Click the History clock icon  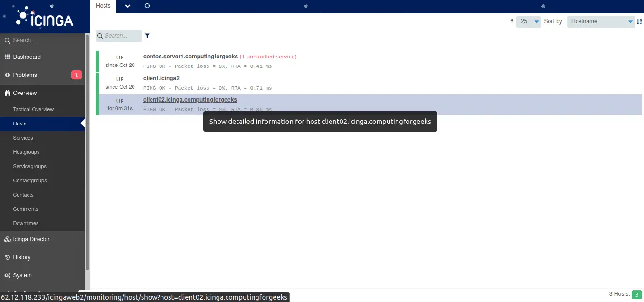7,257
